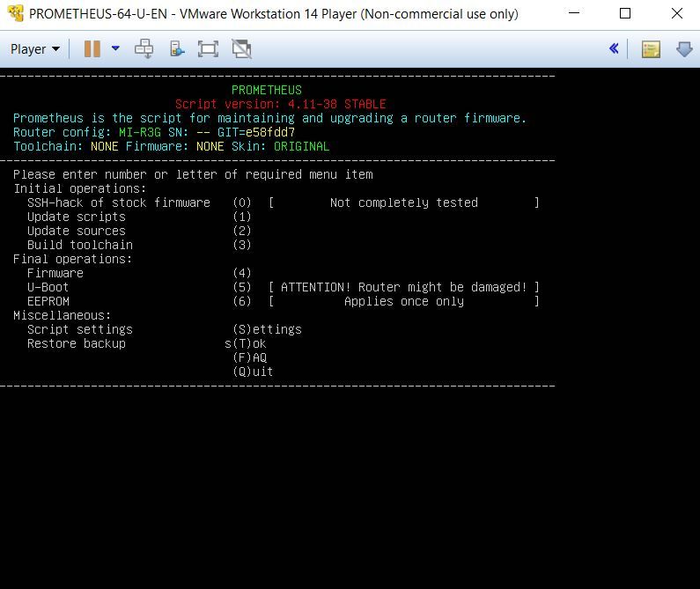Viewport: 700px width, 589px height.
Task: Click 'SSH-hack of stock firmware' menu line
Action: tap(119, 202)
